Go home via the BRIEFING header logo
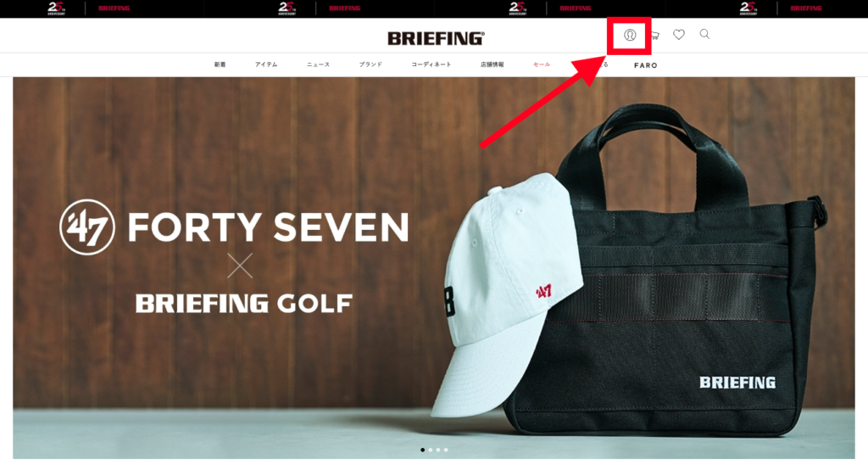The image size is (868, 470). [436, 38]
